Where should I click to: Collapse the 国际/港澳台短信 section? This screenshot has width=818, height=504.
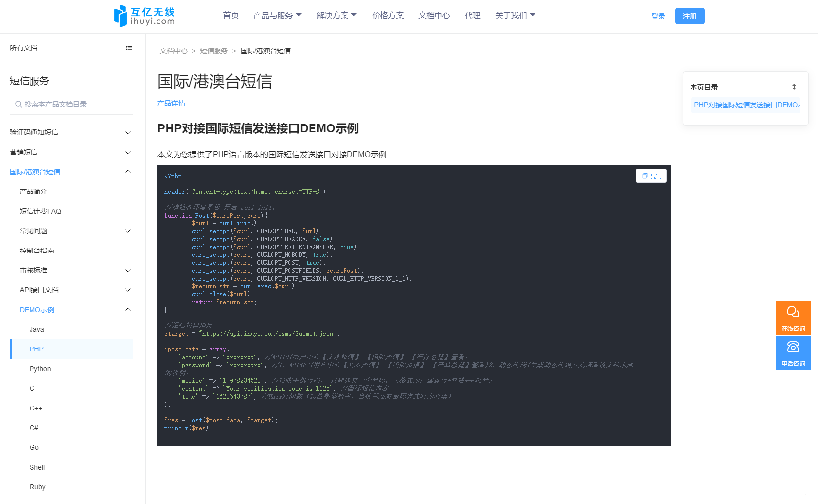click(71, 172)
